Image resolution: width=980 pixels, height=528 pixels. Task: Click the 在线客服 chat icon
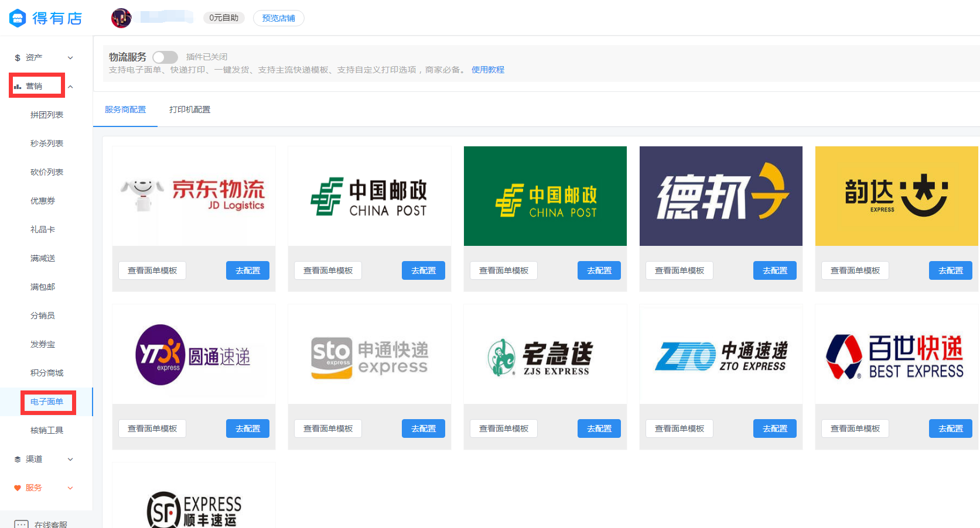click(22, 524)
